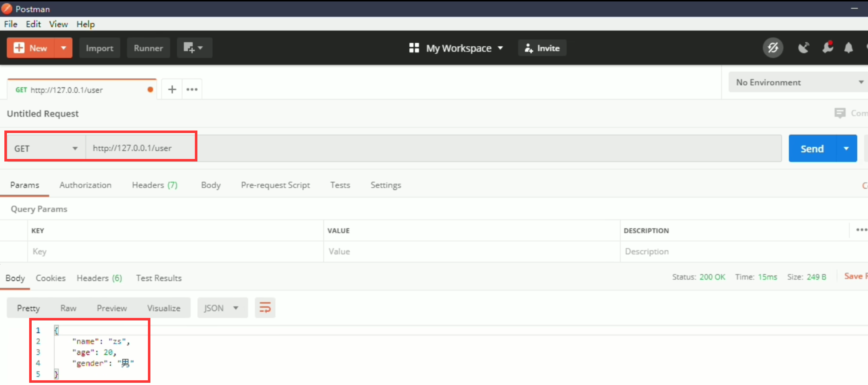Viewport: 868px width, 385px height.
Task: Switch to the Authorization tab
Action: [x=86, y=185]
